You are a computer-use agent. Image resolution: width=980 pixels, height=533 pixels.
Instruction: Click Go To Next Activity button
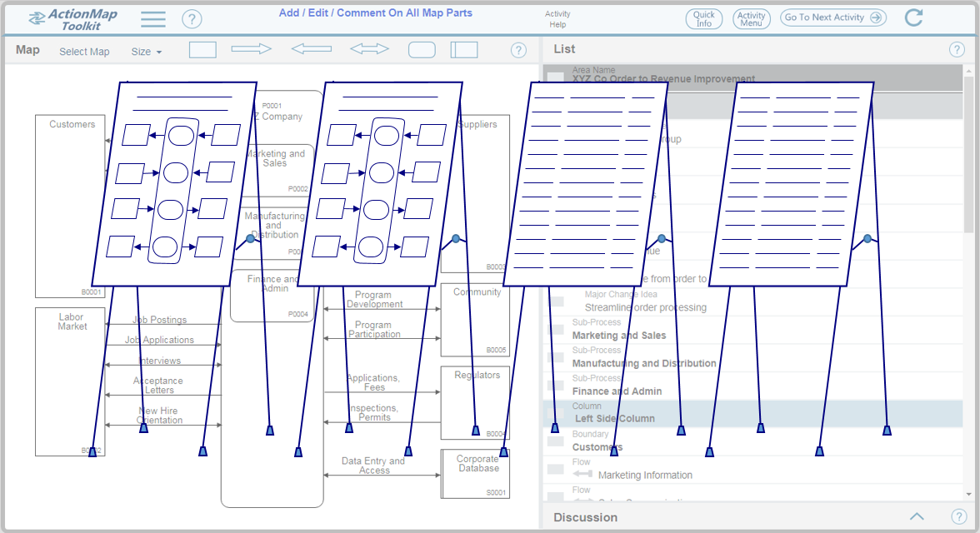click(833, 17)
